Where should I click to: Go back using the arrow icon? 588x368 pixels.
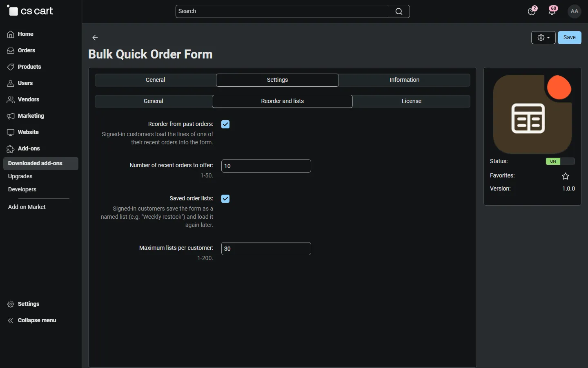pyautogui.click(x=95, y=38)
